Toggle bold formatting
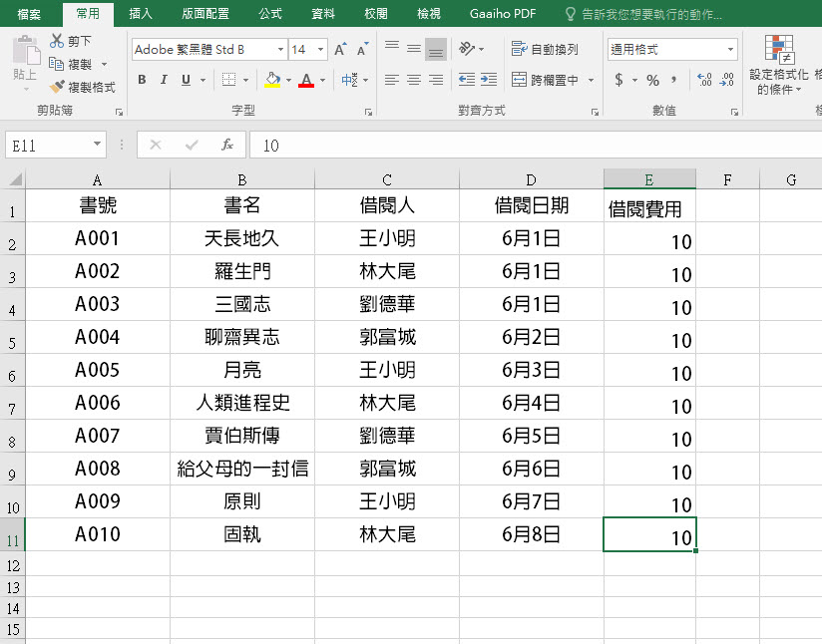The image size is (822, 644). pyautogui.click(x=142, y=80)
